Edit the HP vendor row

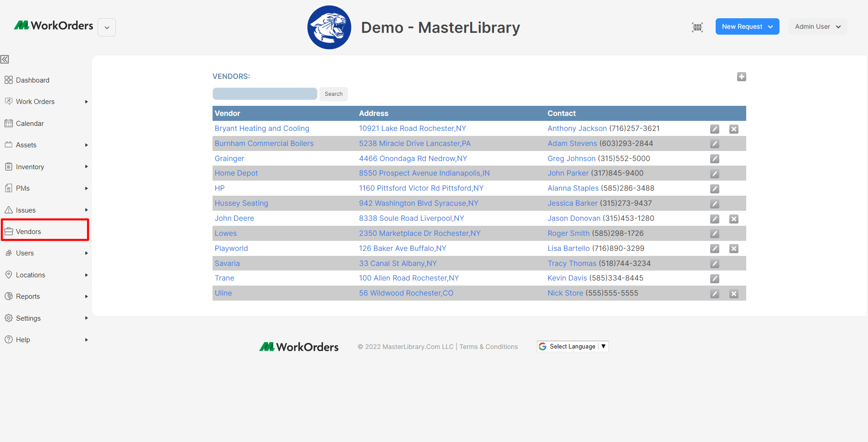pyautogui.click(x=714, y=189)
